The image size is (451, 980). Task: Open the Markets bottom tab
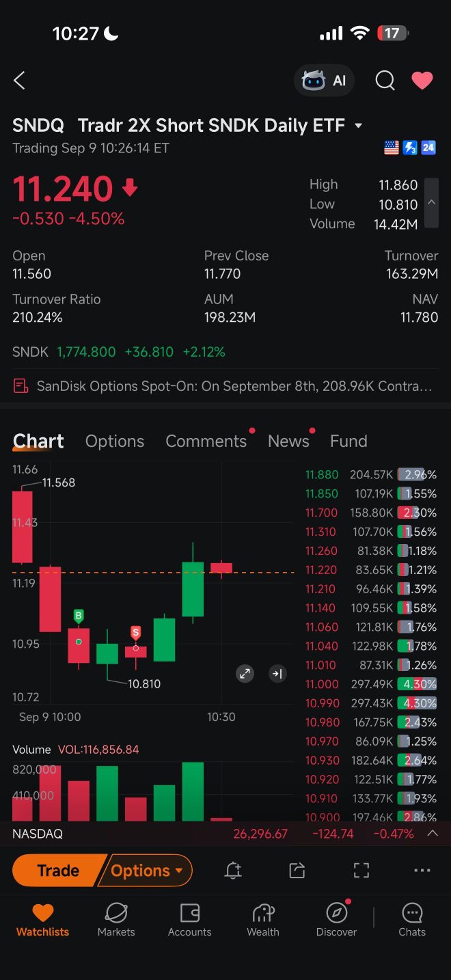click(116, 920)
